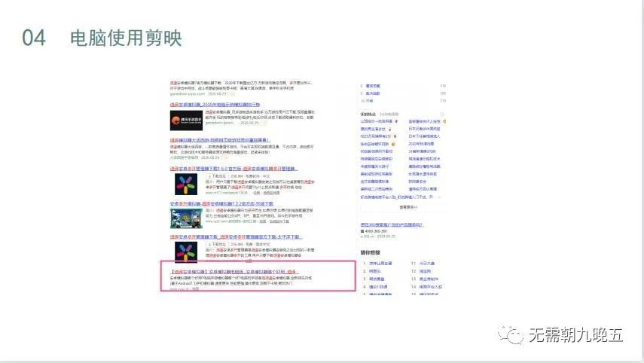Open the 【逍遥安卓模拟器】 result in the pink box
This screenshot has width=644, height=363.
tap(234, 272)
